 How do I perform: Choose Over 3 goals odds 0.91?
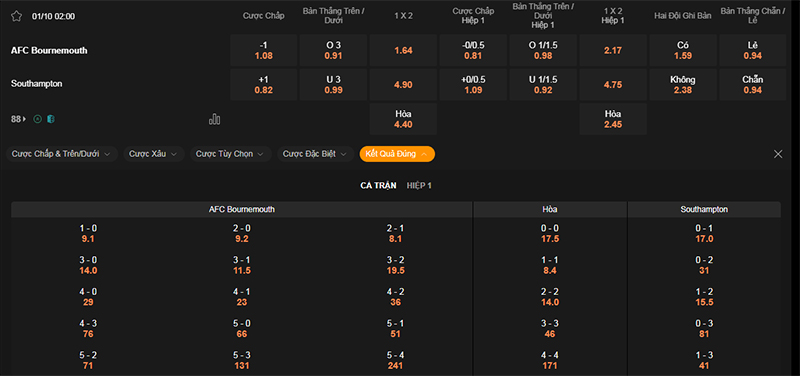334,51
